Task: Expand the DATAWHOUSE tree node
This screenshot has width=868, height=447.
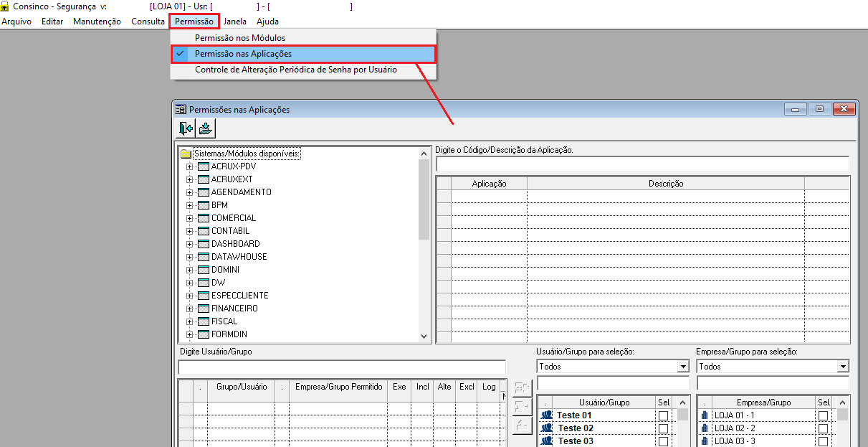Action: [x=190, y=257]
